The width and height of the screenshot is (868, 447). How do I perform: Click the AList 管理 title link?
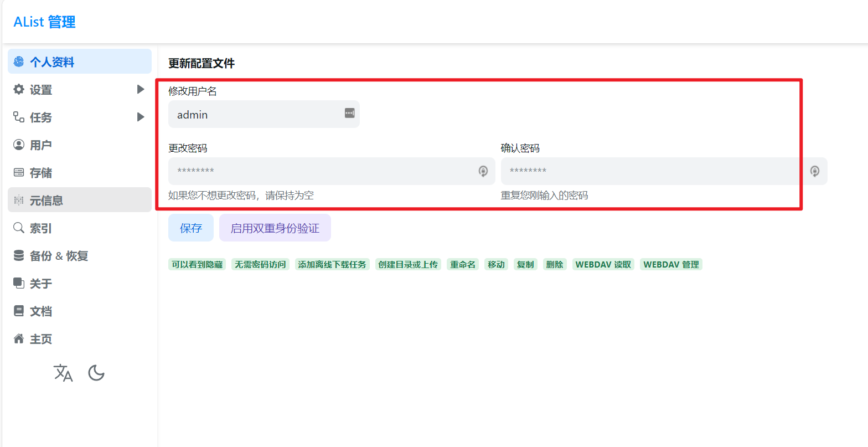pos(44,22)
